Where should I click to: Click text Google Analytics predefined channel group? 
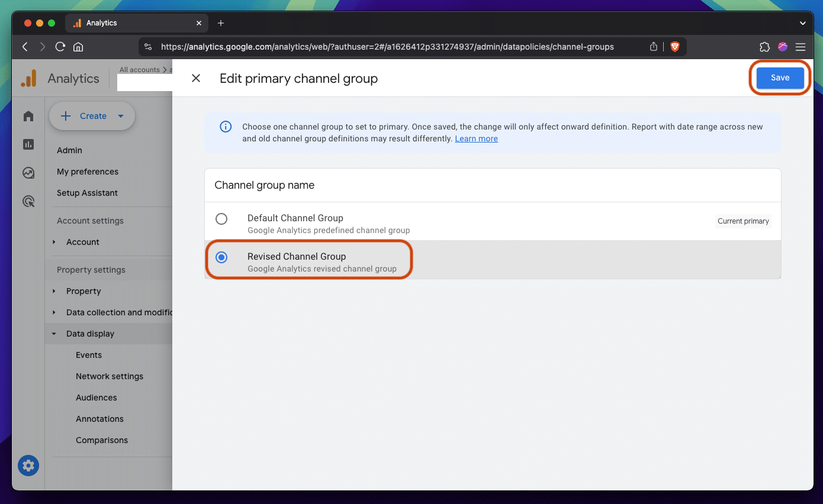click(x=329, y=230)
